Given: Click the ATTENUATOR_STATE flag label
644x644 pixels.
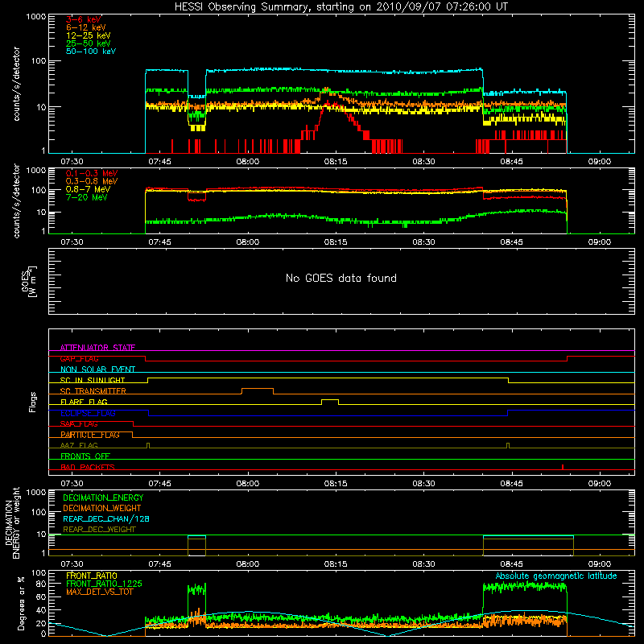Looking at the screenshot, I should (x=97, y=348).
